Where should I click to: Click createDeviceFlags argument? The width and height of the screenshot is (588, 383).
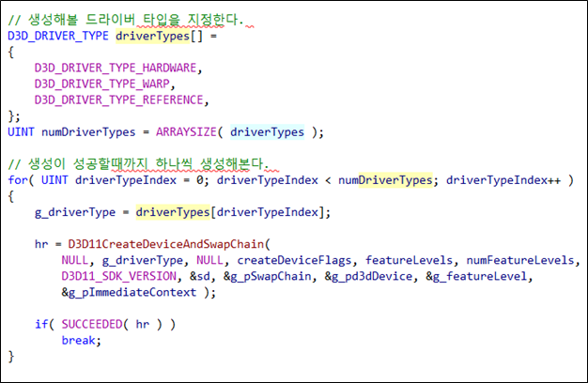click(x=294, y=260)
